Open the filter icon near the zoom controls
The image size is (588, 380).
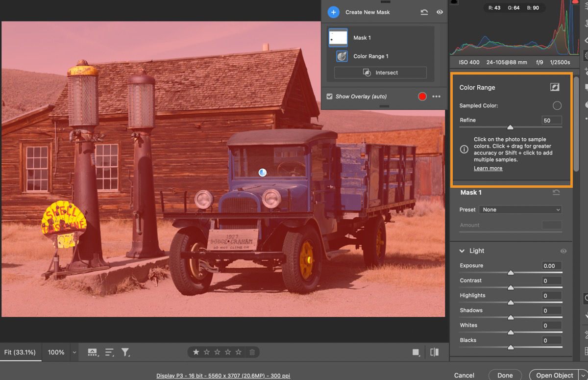[x=125, y=352]
